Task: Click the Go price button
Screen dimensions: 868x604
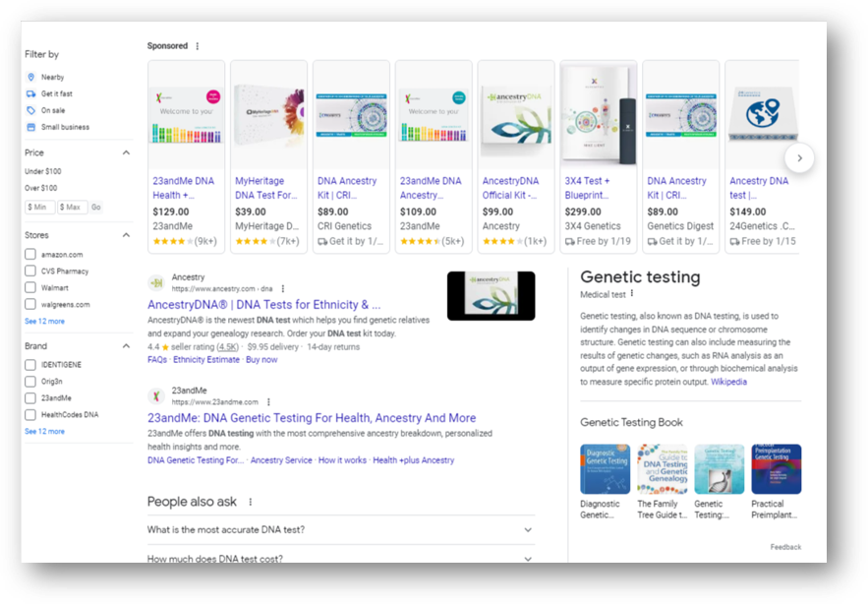Action: (96, 208)
